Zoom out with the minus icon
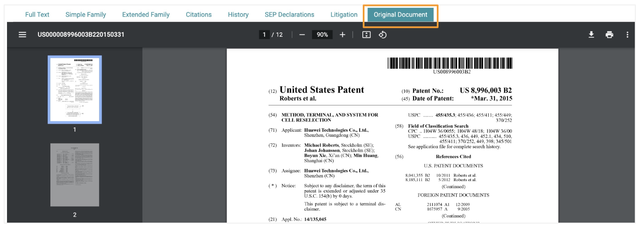The height and width of the screenshot is (231, 644). click(302, 35)
